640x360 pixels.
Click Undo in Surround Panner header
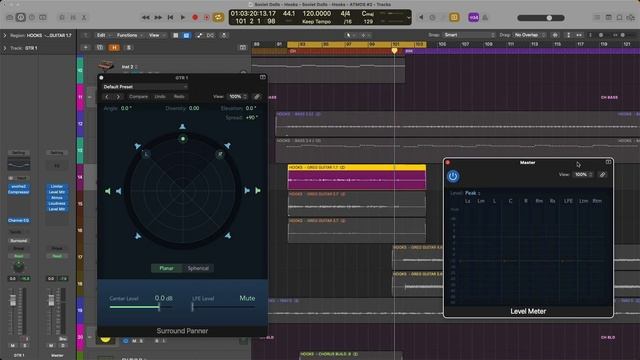tap(160, 97)
